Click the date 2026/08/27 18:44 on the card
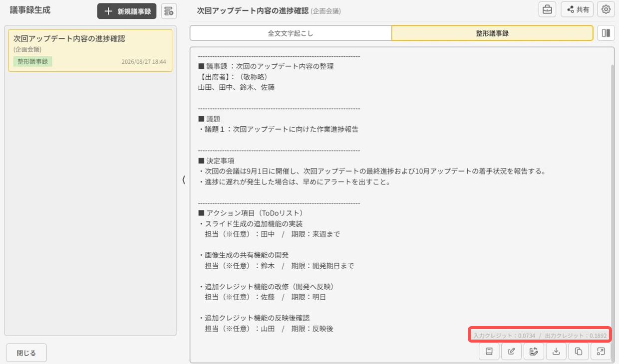 coord(144,62)
